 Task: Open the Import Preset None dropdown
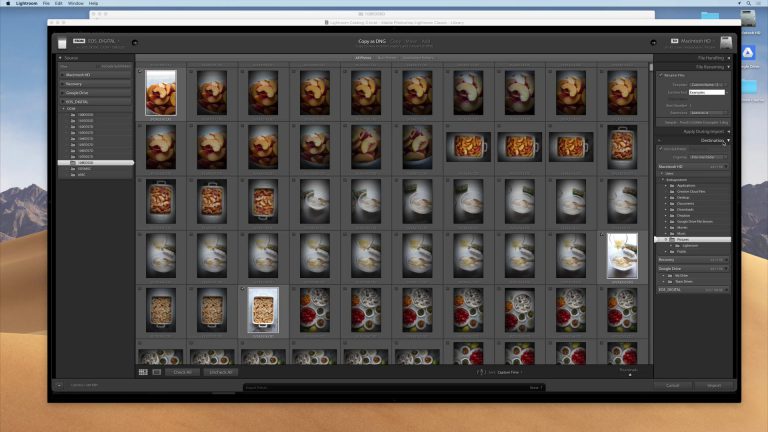(536, 387)
